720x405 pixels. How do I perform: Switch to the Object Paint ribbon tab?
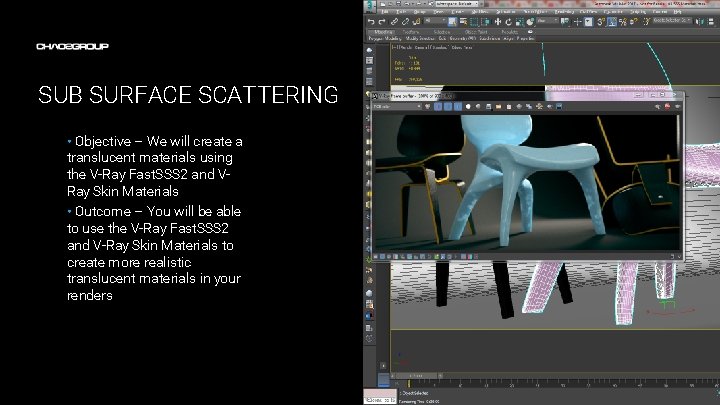(476, 32)
